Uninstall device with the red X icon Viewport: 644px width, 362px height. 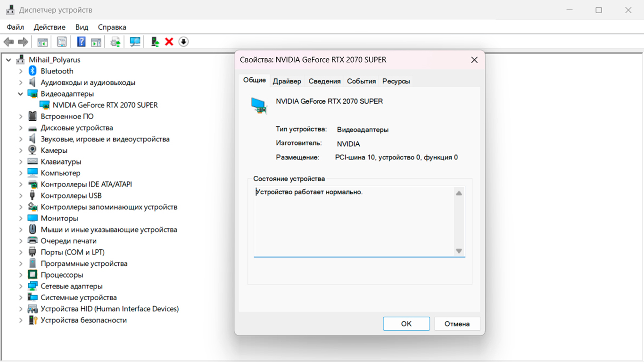[x=169, y=42]
